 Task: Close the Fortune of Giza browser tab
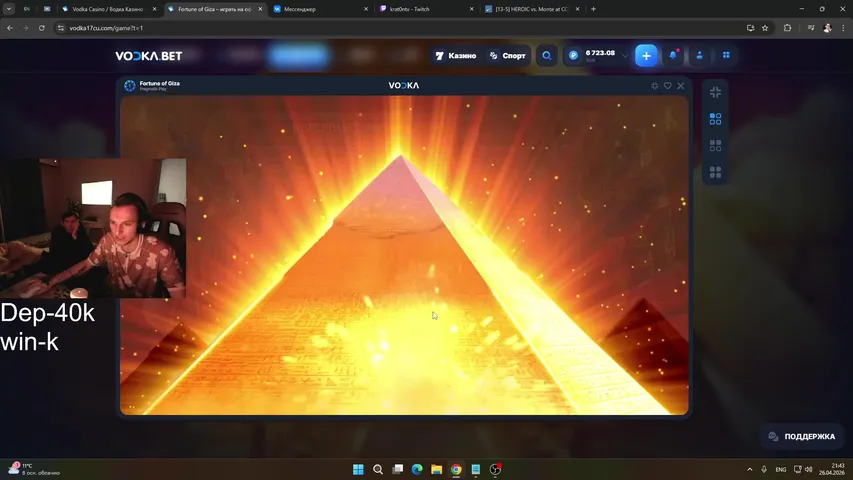point(260,9)
